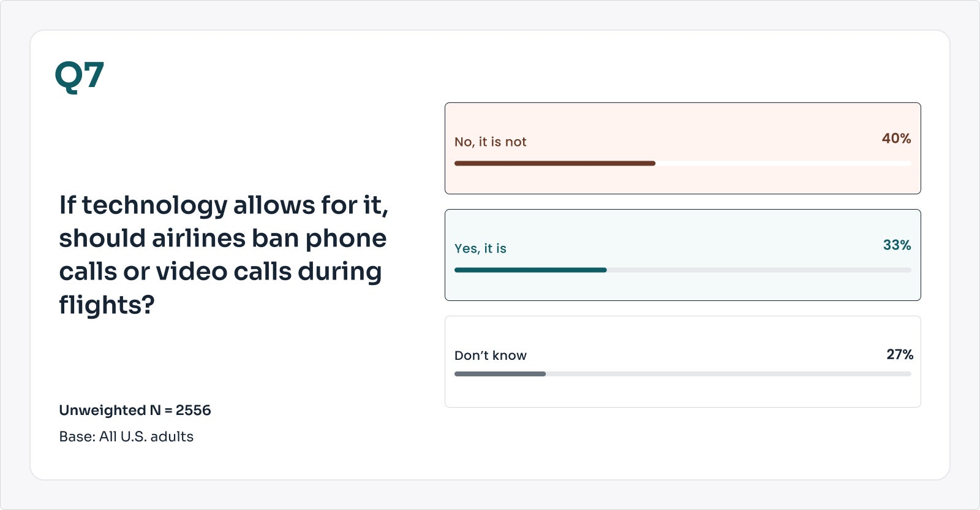Click the Q7 question label

point(80,77)
